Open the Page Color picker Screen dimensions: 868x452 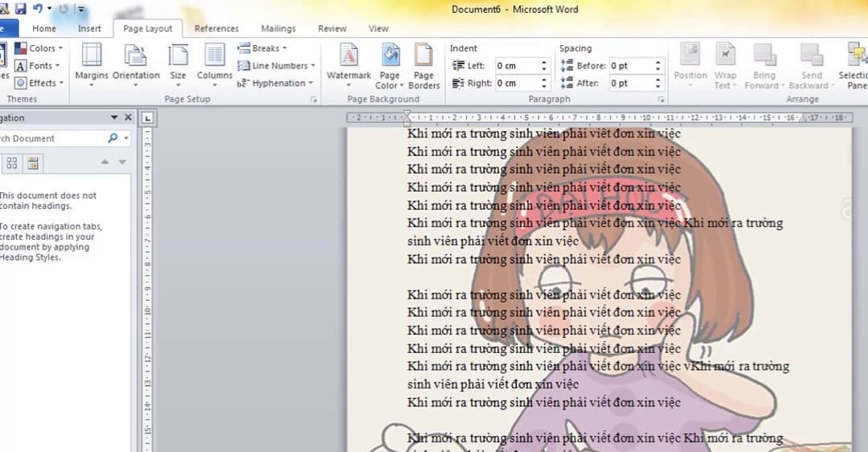(390, 65)
